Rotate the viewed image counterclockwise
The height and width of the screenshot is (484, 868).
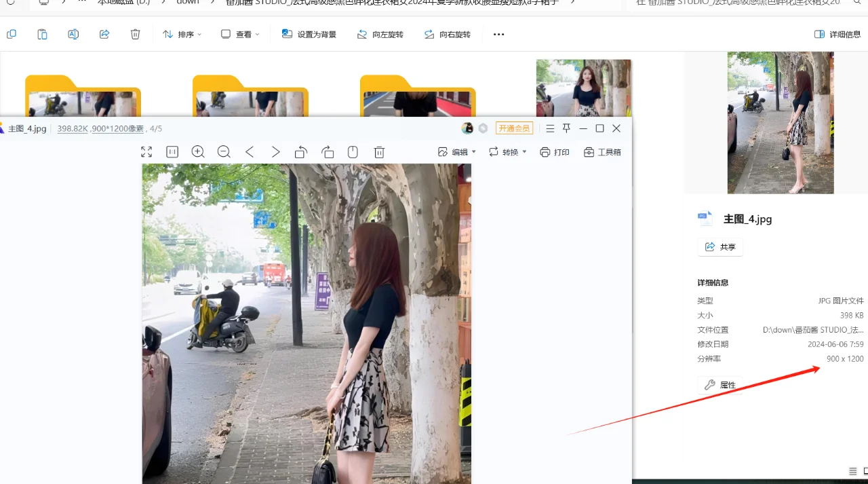click(x=300, y=151)
